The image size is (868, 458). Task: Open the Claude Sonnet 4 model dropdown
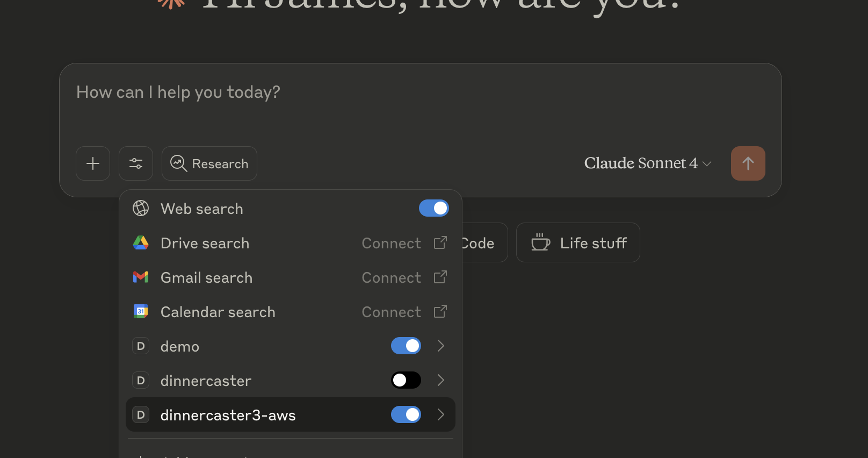coord(647,163)
